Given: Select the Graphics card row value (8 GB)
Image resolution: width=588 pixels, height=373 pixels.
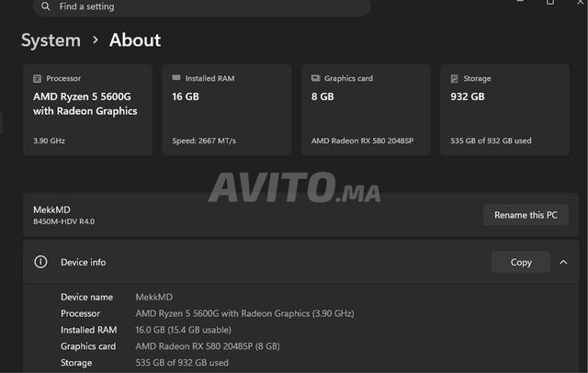Looking at the screenshot, I should [208, 346].
